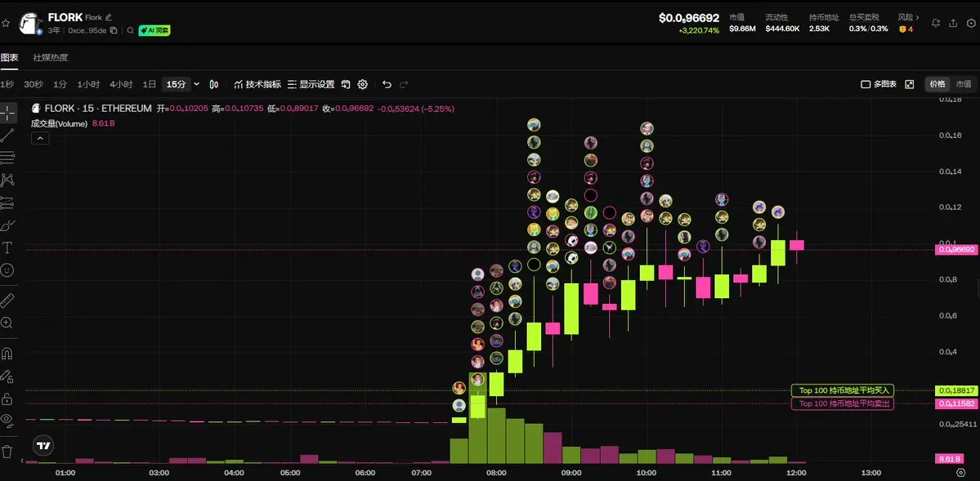Viewport: 980px width, 481px height.
Task: Click the current price tag 0.0₅96692 on the axis
Action: [x=955, y=250]
